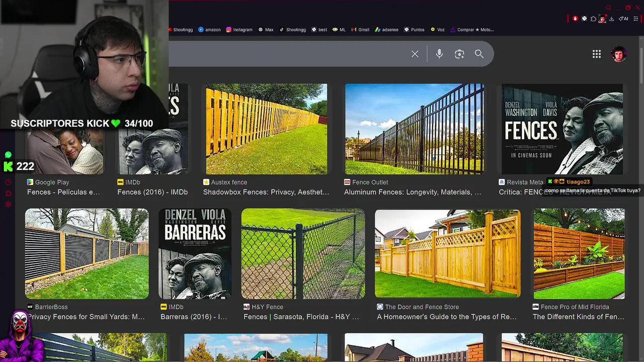Open the amazon bookmark
644x362 pixels.
click(x=209, y=30)
